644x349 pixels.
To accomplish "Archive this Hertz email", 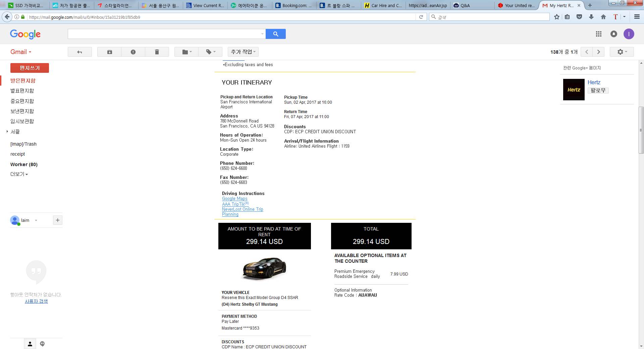I will (109, 52).
